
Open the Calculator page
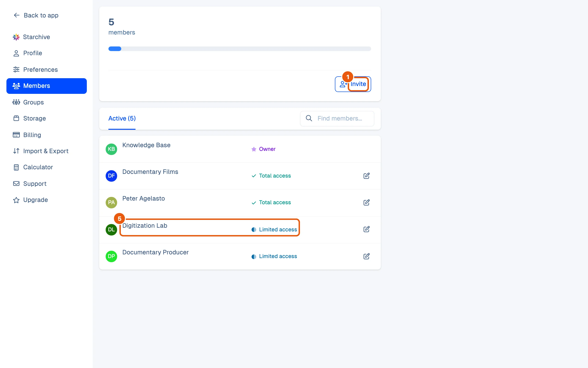pyautogui.click(x=46, y=167)
